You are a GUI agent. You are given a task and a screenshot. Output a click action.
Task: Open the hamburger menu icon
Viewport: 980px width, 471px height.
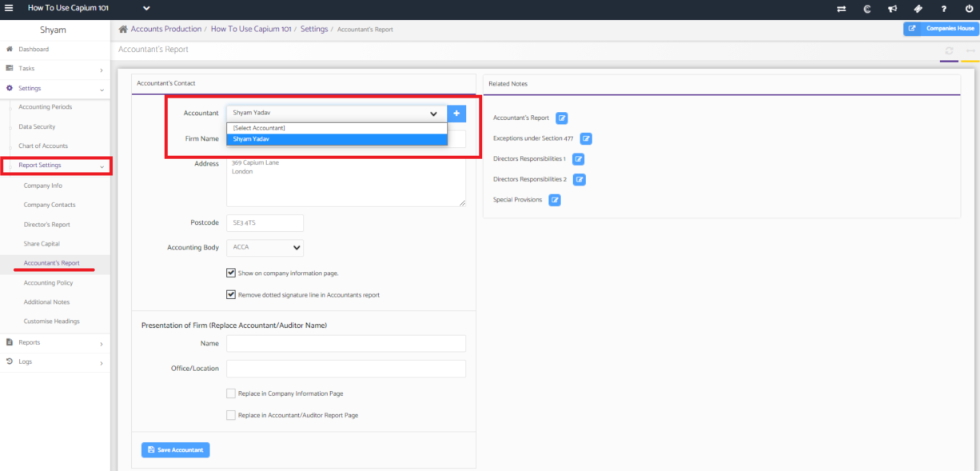point(10,8)
